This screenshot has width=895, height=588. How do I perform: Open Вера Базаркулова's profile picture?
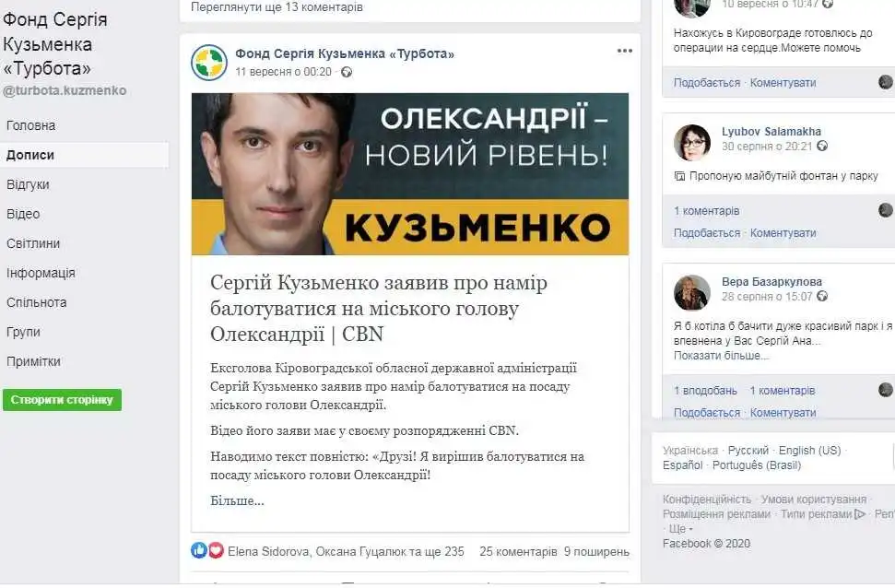tap(692, 293)
